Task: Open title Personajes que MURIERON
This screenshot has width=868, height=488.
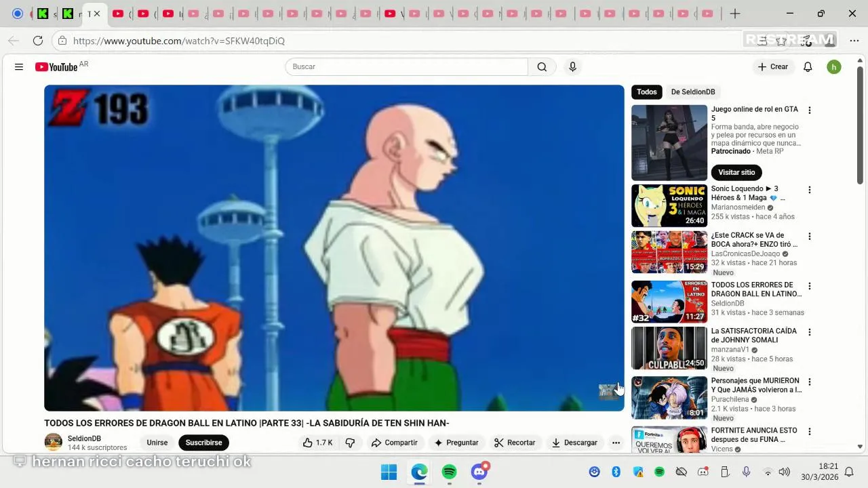Action: [x=756, y=385]
